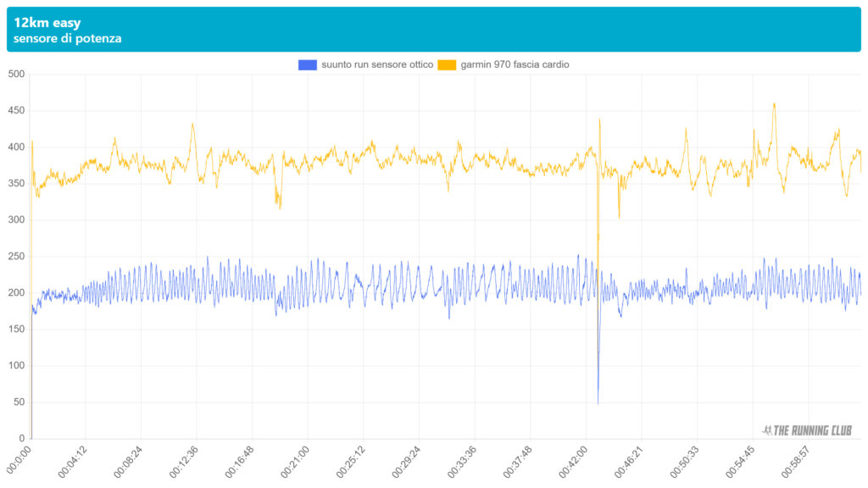The height and width of the screenshot is (488, 868).
Task: Click the 500 y-axis value label
Action: 15,75
